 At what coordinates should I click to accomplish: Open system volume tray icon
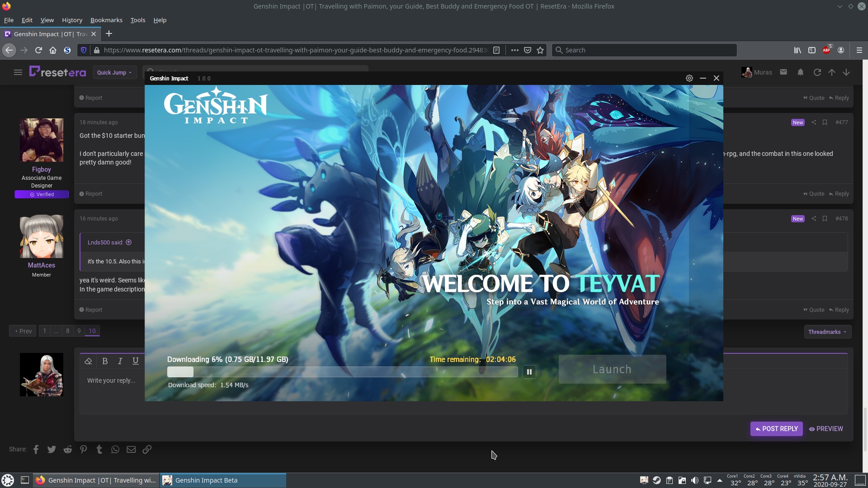point(695,480)
